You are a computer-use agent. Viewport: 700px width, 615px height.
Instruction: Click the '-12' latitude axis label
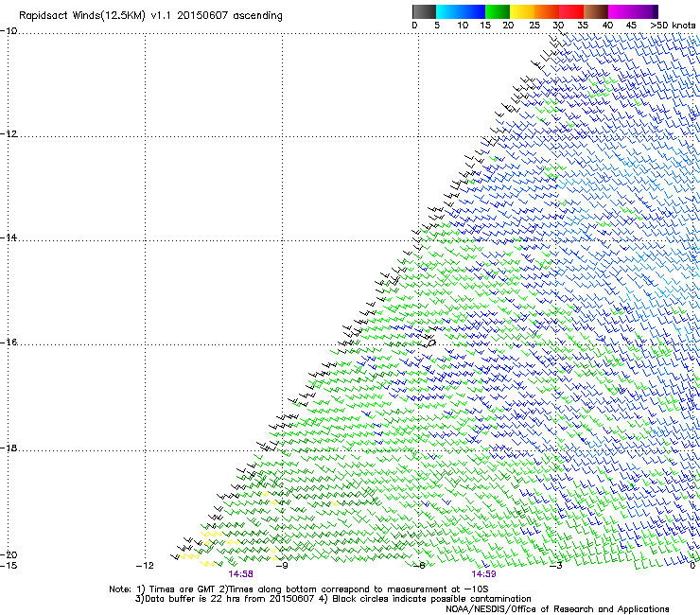click(9, 134)
